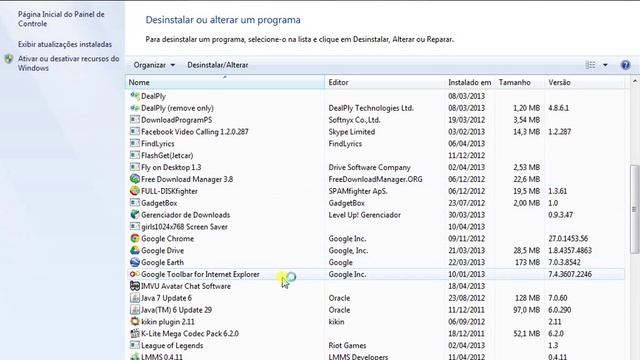Click the DealPly Technologies Ltd. publisher cell
This screenshot has width=640, height=360.
tap(371, 108)
